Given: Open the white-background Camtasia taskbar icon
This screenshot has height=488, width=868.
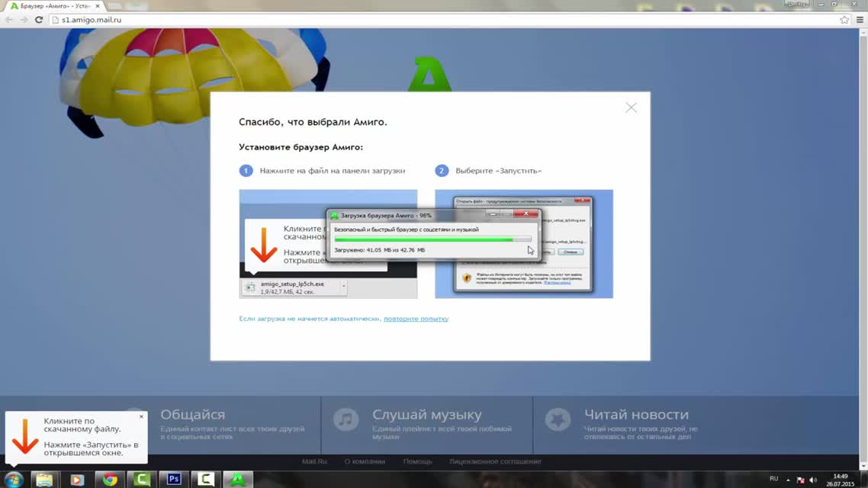Looking at the screenshot, I should [206, 480].
